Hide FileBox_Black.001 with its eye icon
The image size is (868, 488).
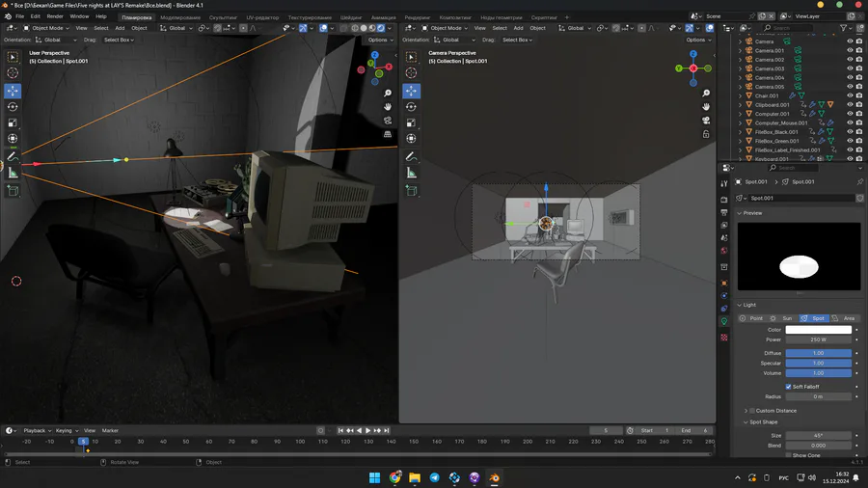click(850, 132)
